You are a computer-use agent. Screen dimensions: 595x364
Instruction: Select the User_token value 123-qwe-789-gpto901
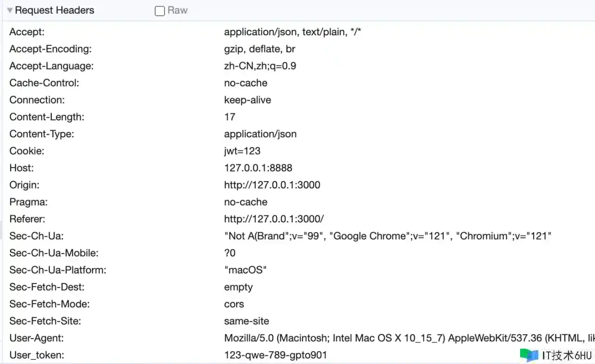[x=275, y=355]
